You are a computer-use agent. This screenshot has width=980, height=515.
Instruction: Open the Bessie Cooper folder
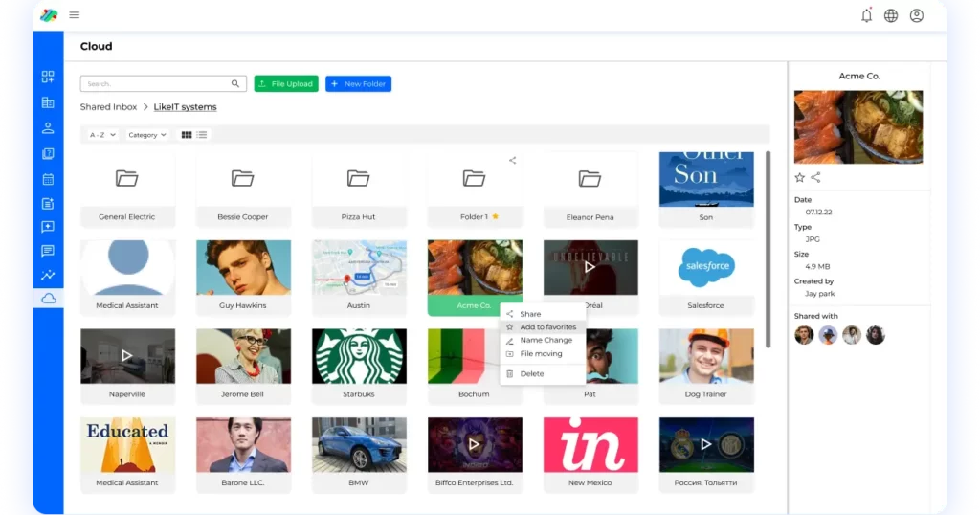[x=243, y=190]
